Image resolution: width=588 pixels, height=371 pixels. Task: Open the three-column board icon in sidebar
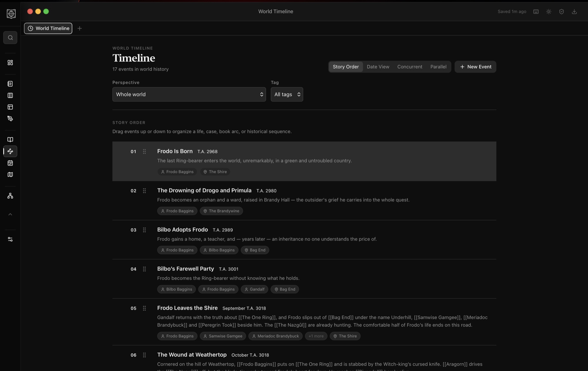10,95
